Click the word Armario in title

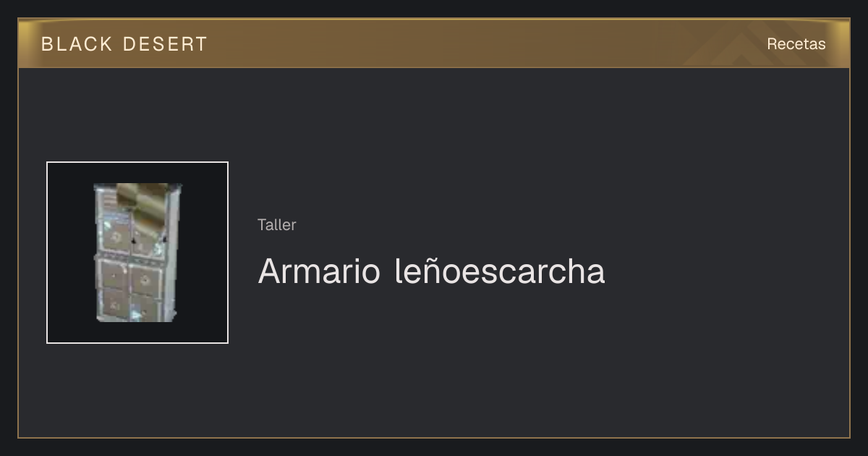pyautogui.click(x=319, y=271)
